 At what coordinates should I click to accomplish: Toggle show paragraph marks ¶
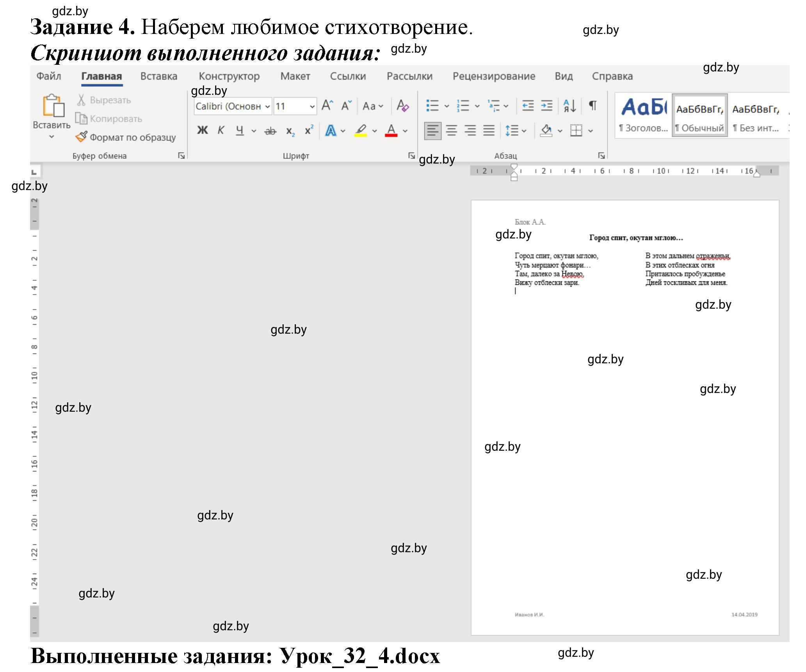592,105
